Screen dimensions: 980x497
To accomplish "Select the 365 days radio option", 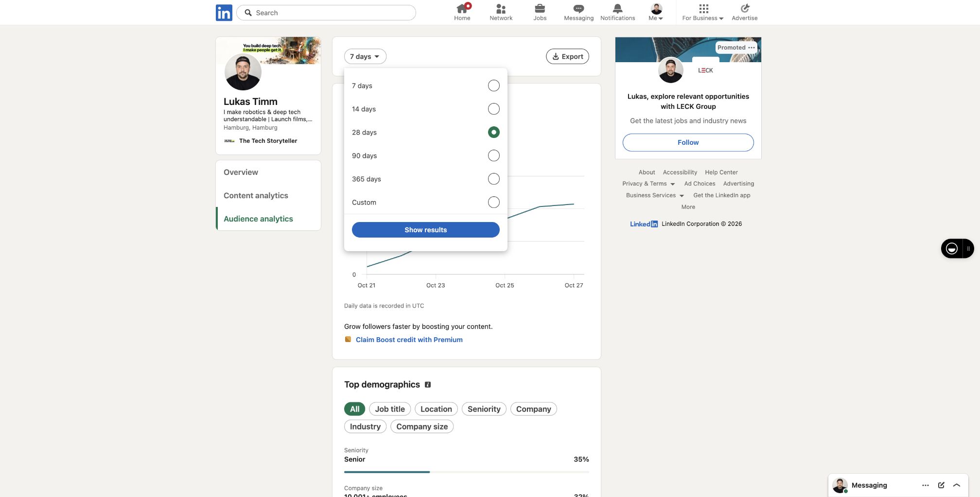I will pyautogui.click(x=494, y=179).
